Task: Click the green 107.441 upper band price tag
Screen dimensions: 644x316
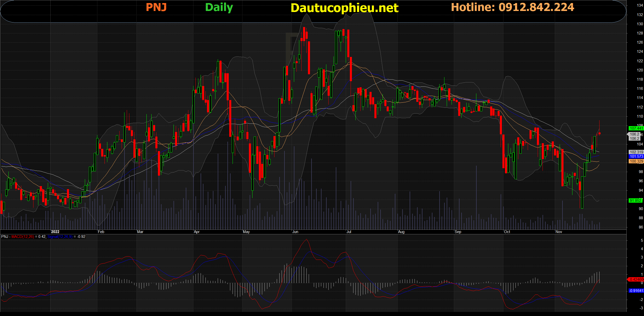Action: click(636, 128)
